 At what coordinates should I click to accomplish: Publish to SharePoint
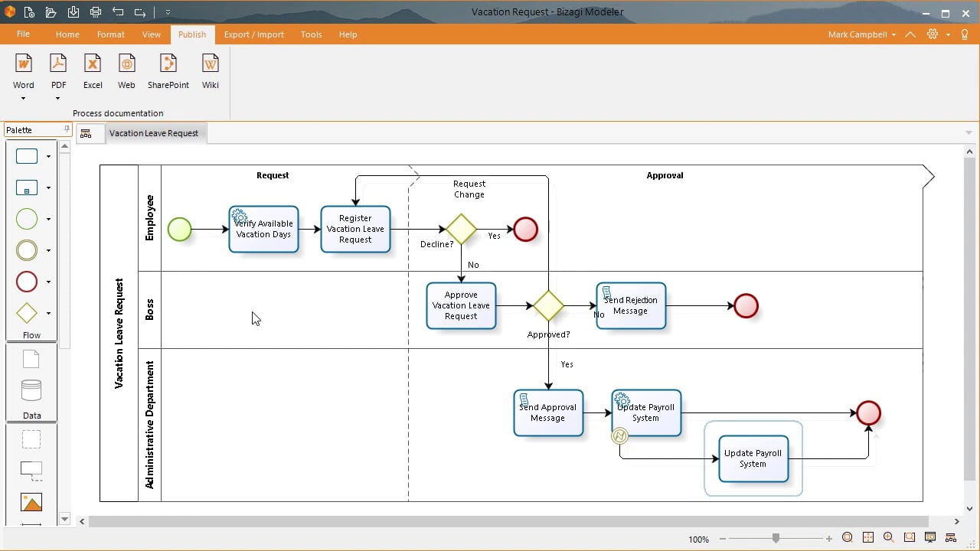168,72
